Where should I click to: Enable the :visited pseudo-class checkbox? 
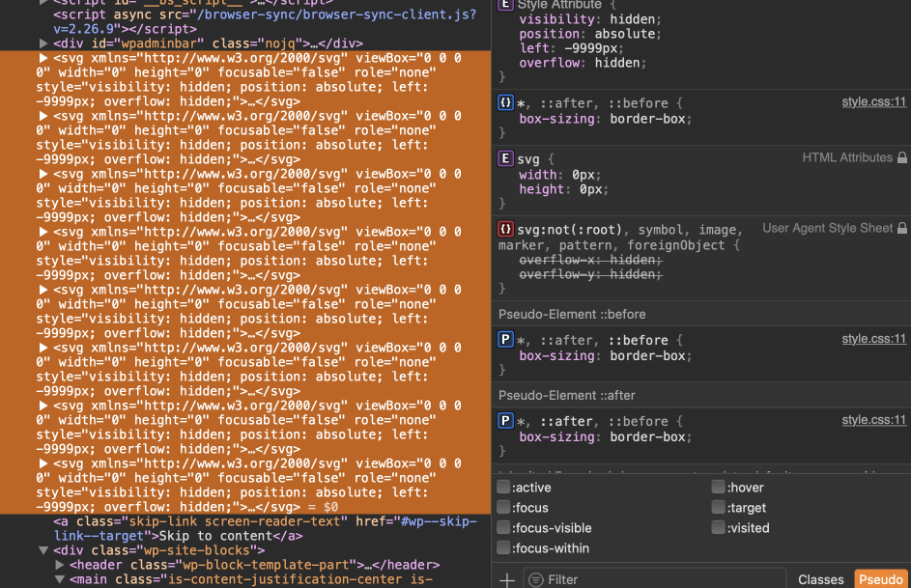click(x=718, y=527)
